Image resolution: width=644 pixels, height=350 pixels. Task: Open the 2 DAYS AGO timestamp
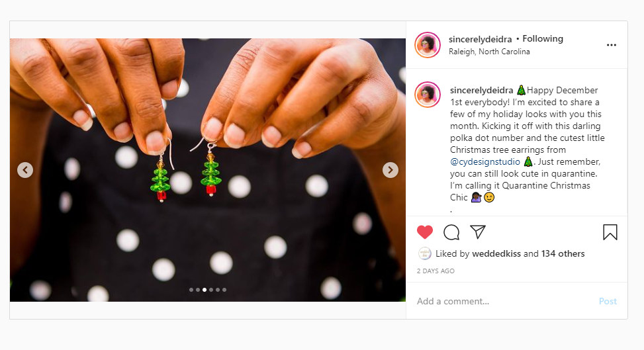coord(436,271)
